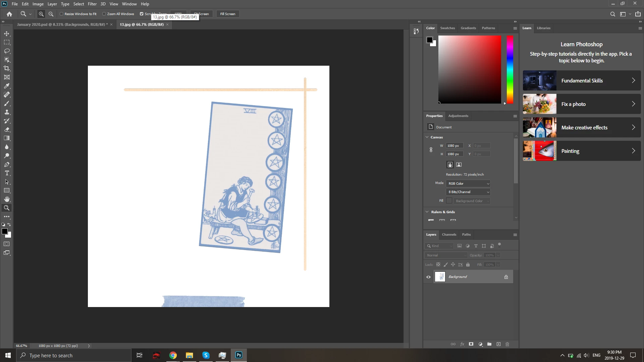Open the 8 Bits/Channel dropdown
Image resolution: width=644 pixels, height=362 pixels.
pos(468,192)
